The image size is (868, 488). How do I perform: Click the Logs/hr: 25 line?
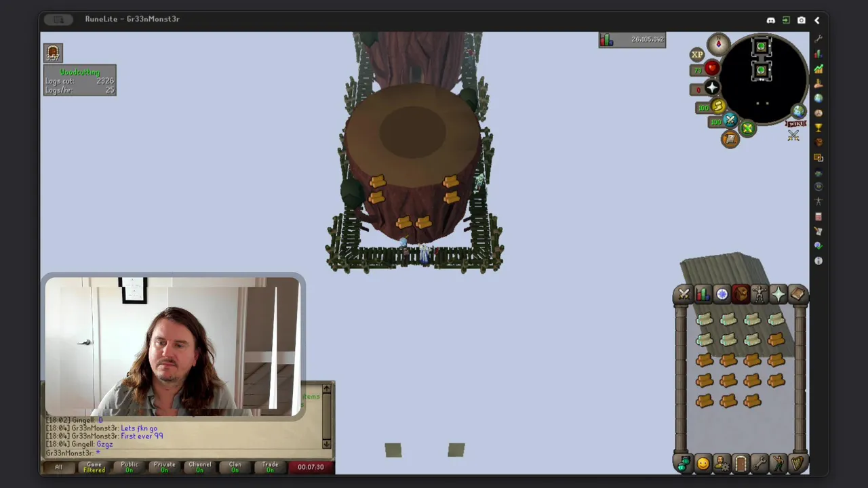point(79,90)
